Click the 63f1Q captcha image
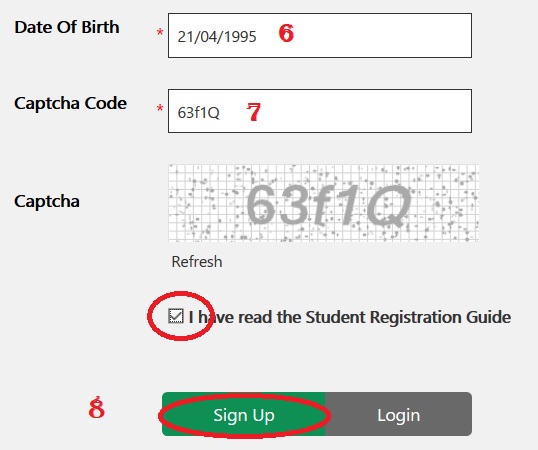The image size is (538, 450). point(323,203)
